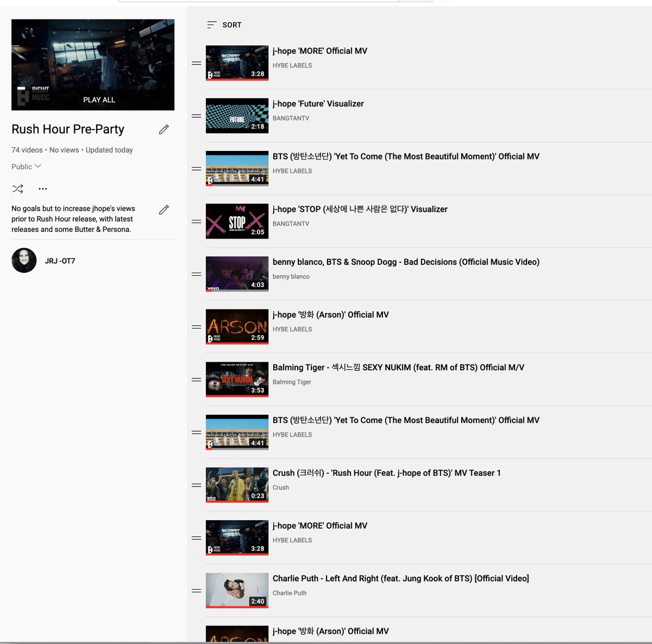
Task: Open title j-hope 'Future' Visualizer
Action: point(318,104)
